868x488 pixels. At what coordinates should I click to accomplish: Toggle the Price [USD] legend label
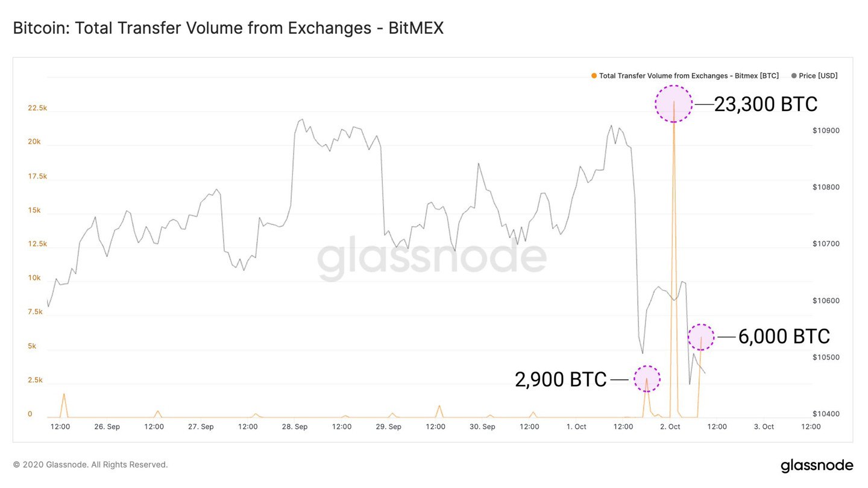(x=818, y=76)
